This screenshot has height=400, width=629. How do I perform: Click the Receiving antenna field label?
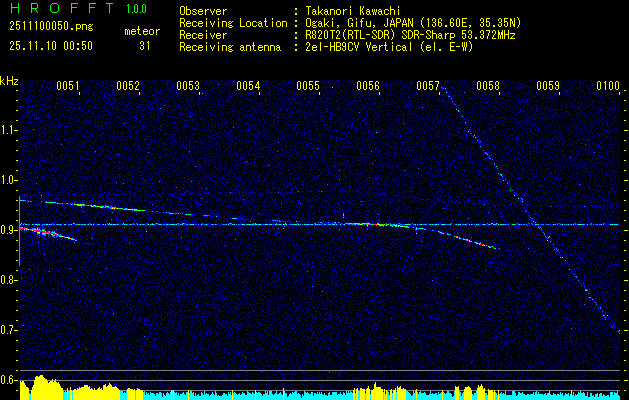coord(230,47)
